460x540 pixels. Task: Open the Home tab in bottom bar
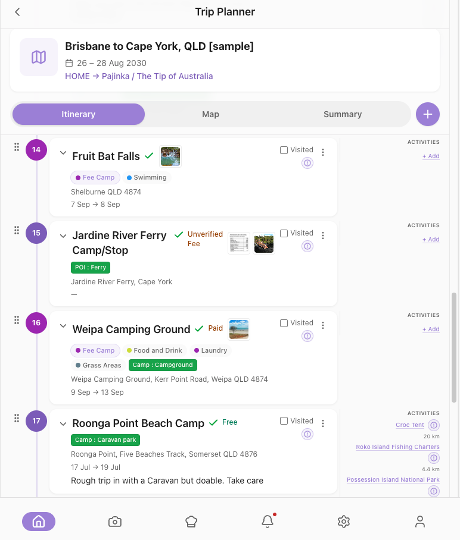click(x=39, y=521)
